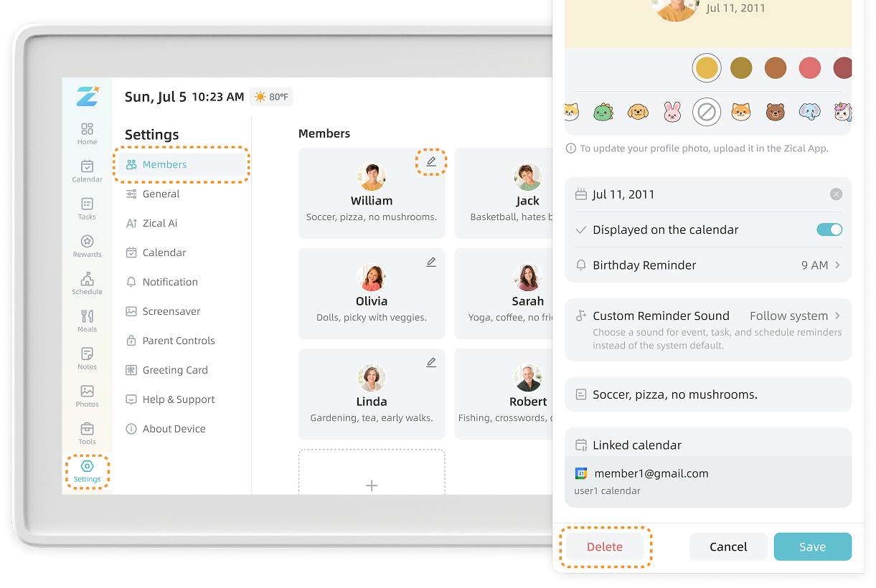
Task: Open Tools in the sidebar
Action: 87,433
